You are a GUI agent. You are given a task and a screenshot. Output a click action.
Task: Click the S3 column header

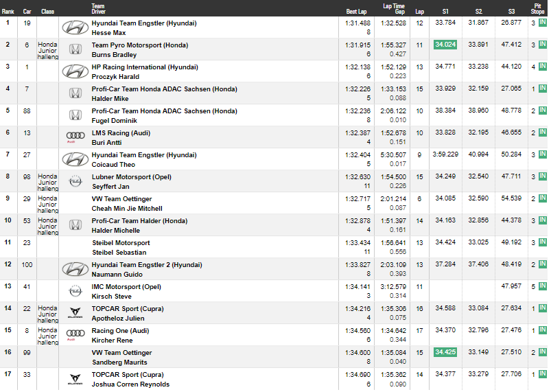tap(511, 12)
